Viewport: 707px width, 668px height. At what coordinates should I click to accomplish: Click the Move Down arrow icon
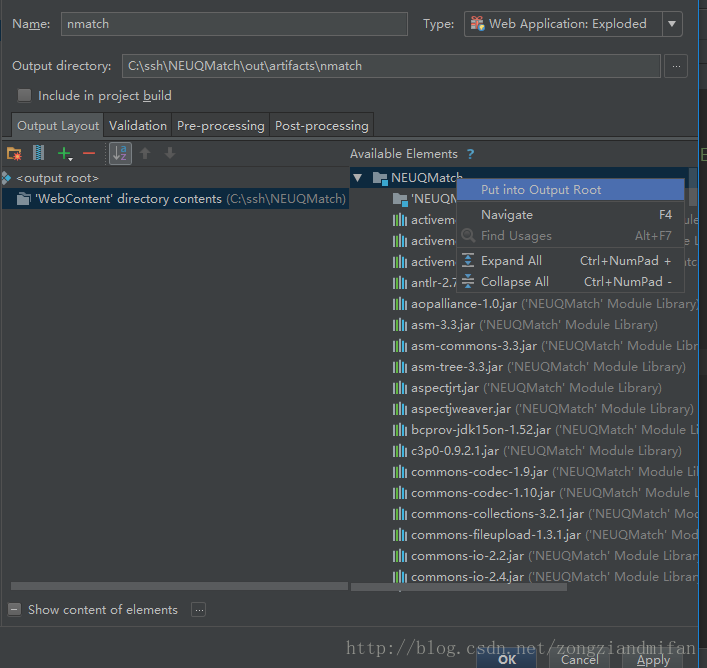tap(170, 153)
